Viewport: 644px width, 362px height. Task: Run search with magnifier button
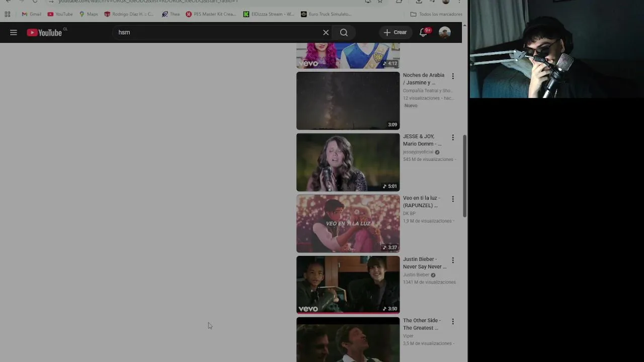[x=344, y=32]
